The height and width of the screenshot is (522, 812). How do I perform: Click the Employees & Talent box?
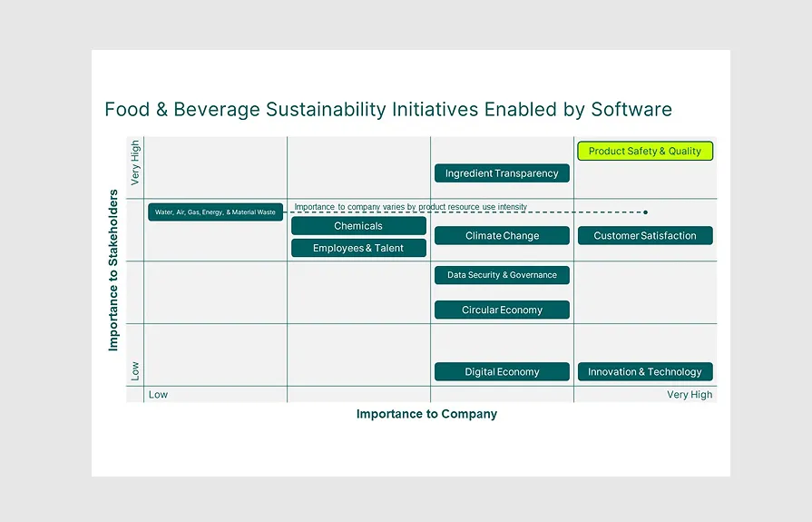(x=358, y=248)
